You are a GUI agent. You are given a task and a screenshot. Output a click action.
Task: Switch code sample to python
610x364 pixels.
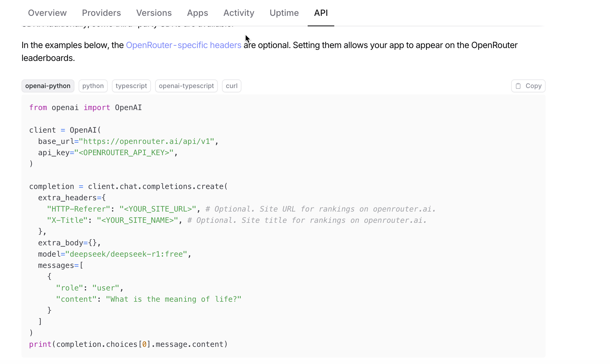93,86
